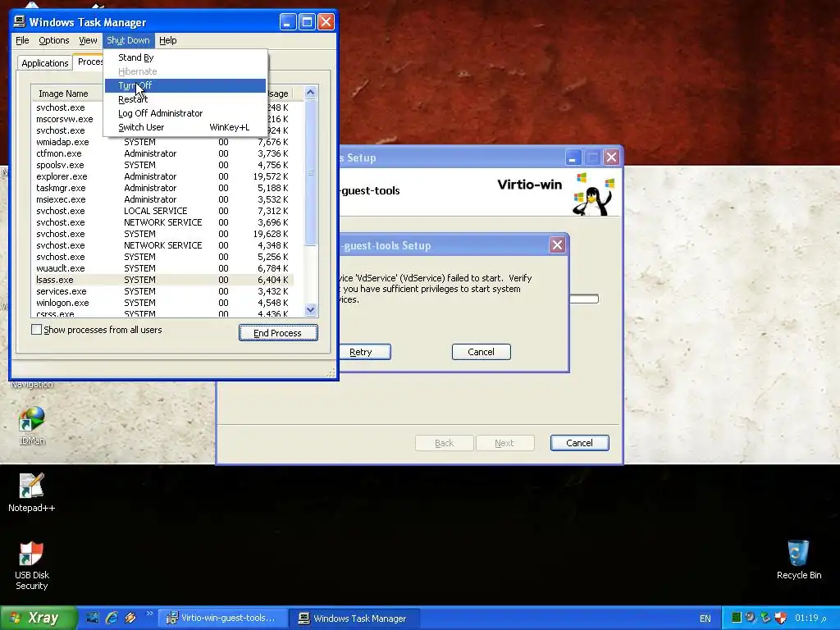Click 19,628 K memory value cell
Image resolution: width=840 pixels, height=630 pixels.
(271, 234)
